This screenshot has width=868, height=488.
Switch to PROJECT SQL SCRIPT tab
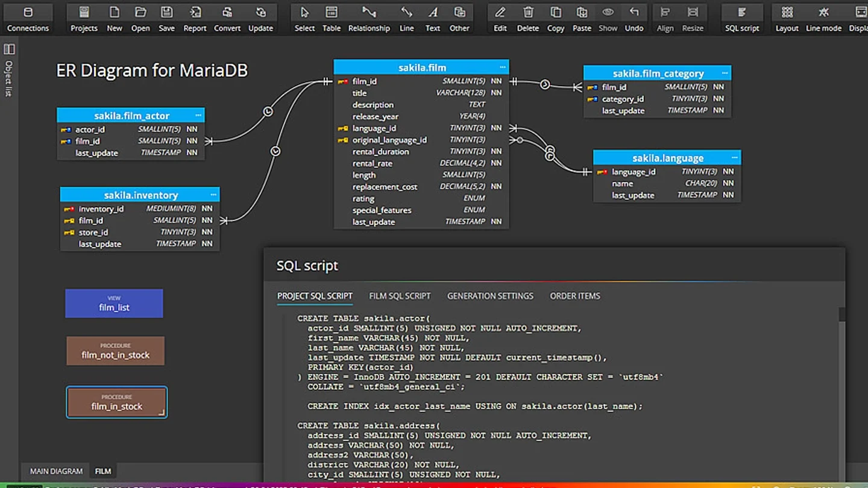pos(315,296)
